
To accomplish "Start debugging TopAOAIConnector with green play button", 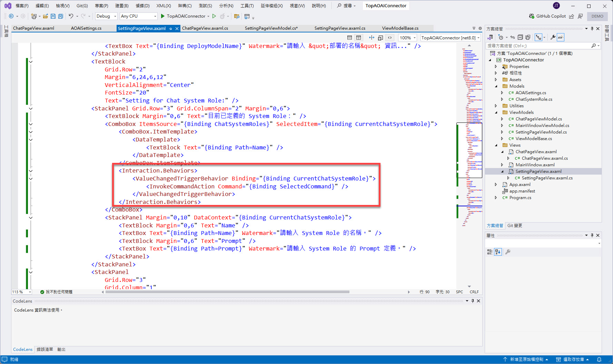I will click(163, 16).
